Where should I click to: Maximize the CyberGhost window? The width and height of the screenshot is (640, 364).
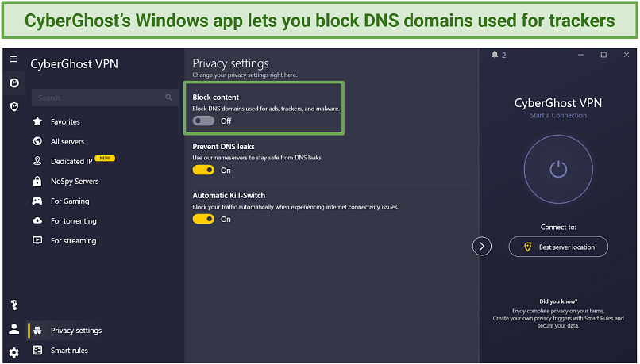click(x=603, y=55)
